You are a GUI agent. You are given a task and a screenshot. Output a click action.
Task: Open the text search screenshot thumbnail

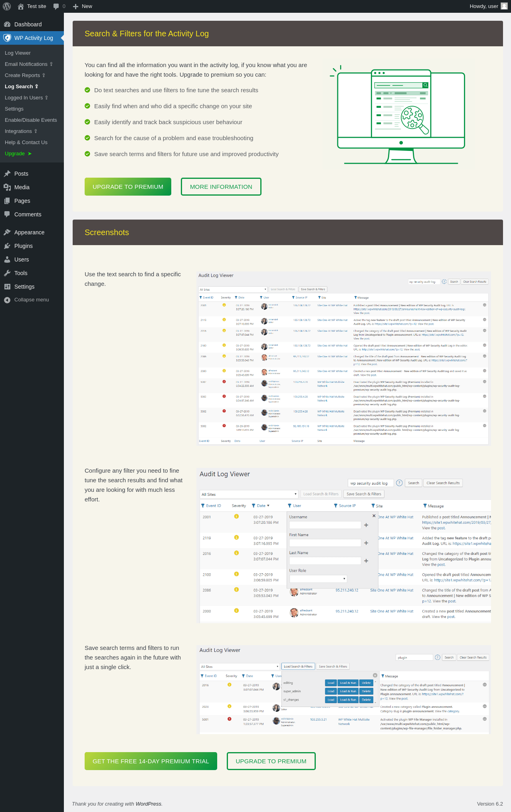pyautogui.click(x=343, y=358)
